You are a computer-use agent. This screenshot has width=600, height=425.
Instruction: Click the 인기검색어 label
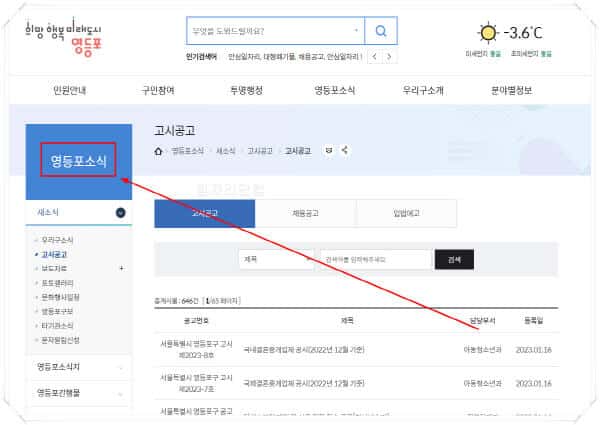[x=201, y=57]
